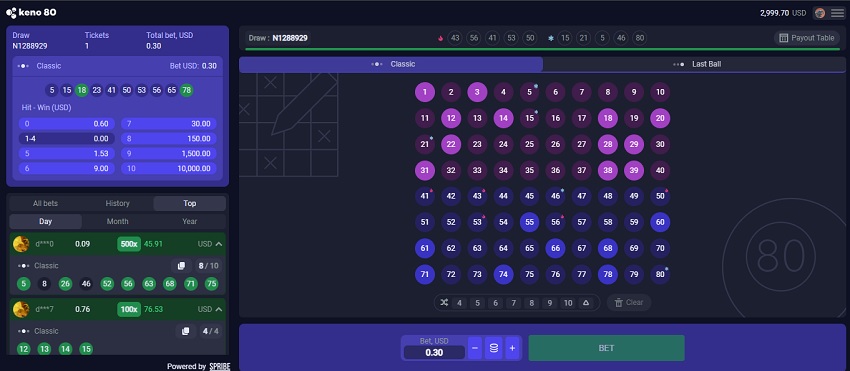Viewport: 850px width, 371px height.
Task: Click the copy ticket icon for d***0
Action: click(x=182, y=266)
